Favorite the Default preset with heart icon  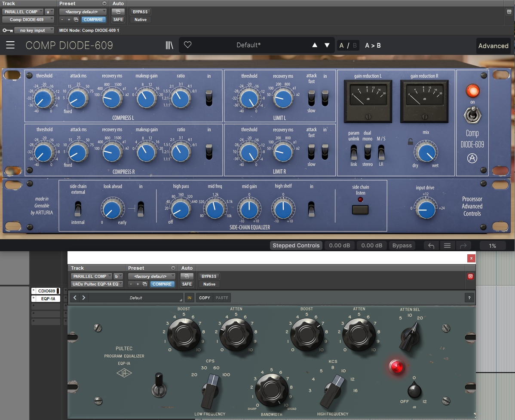(187, 45)
